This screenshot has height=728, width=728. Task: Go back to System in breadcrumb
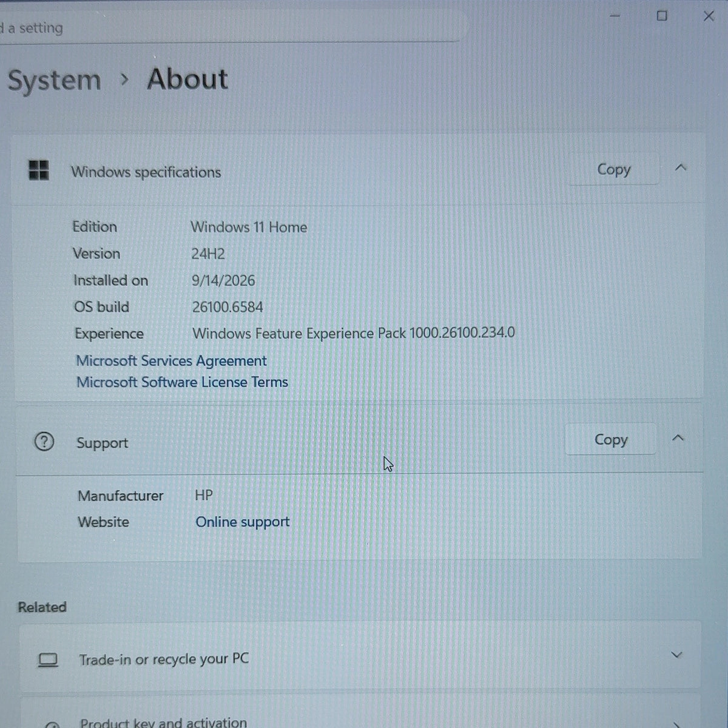pyautogui.click(x=54, y=81)
